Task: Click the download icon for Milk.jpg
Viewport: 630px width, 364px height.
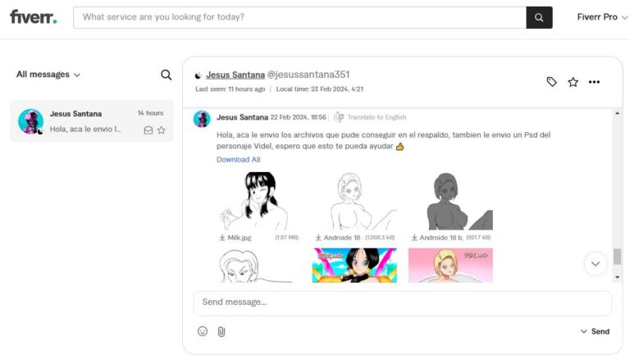Action: [222, 238]
